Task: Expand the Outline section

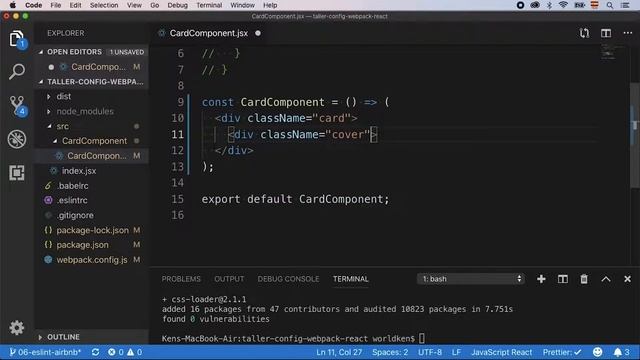Action: (40, 337)
